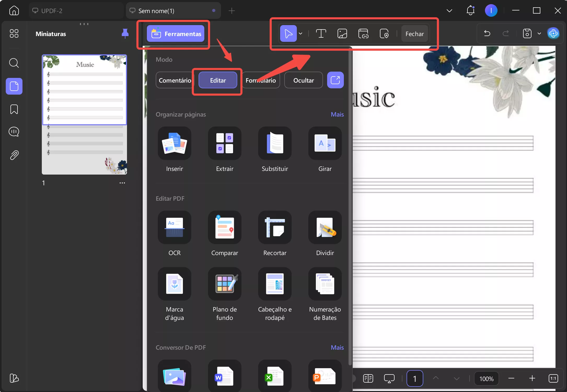
Task: Select the page 1 thumbnail
Action: click(x=84, y=115)
